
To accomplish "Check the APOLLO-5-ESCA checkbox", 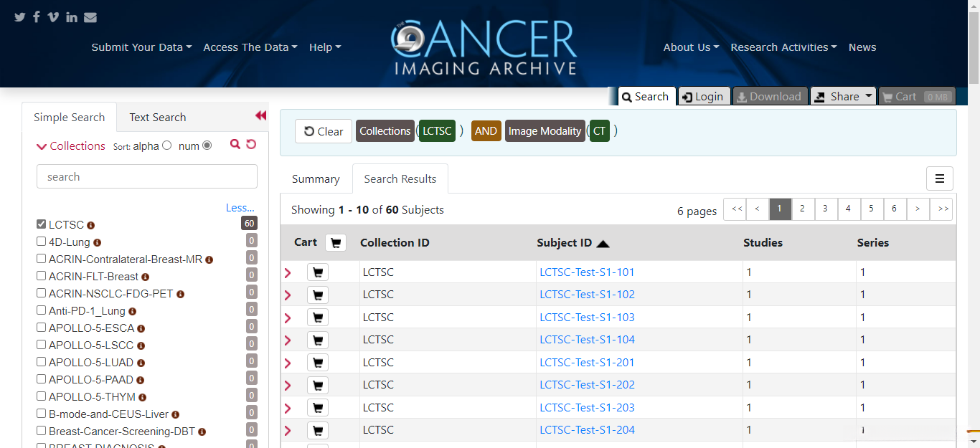I will (42, 328).
